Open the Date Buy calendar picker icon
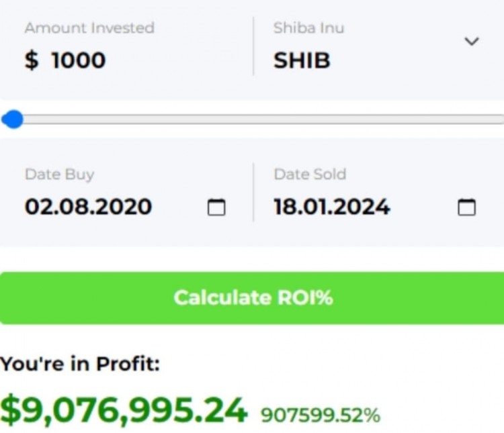This screenshot has height=433, width=504. coord(216,207)
